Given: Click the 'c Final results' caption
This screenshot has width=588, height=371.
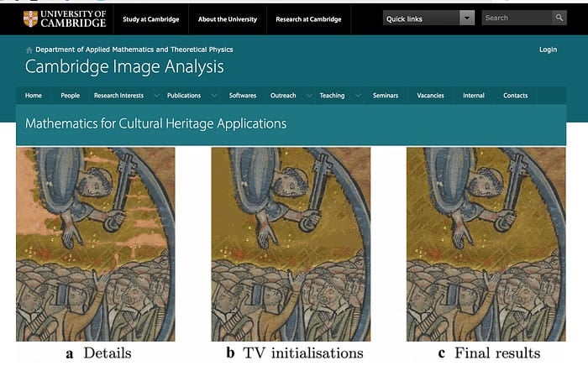Looking at the screenshot, I should coord(490,353).
